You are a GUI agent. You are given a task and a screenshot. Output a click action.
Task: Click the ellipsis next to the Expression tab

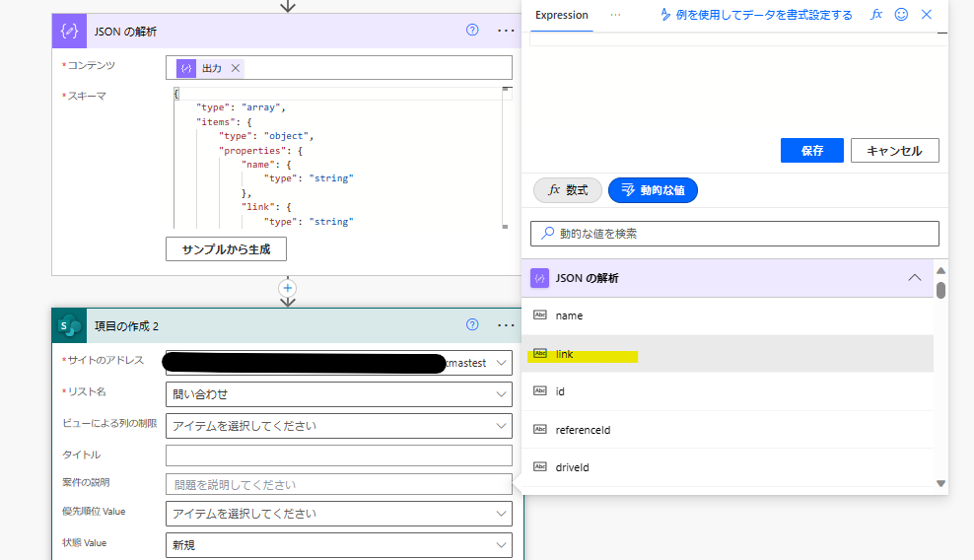click(615, 15)
